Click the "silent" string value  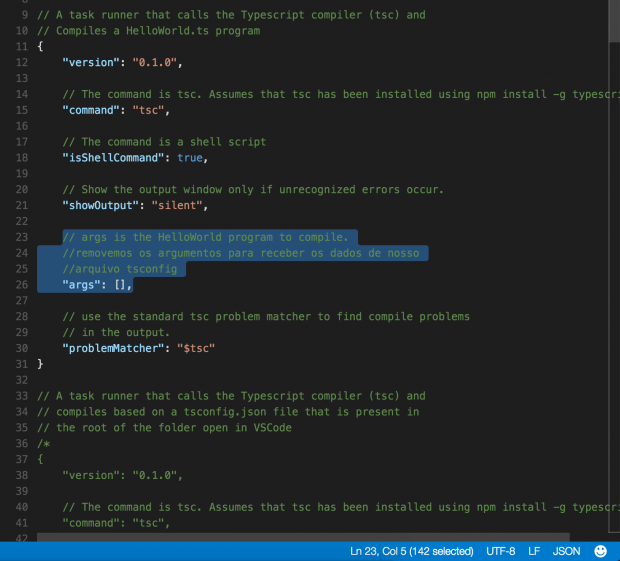coord(177,206)
